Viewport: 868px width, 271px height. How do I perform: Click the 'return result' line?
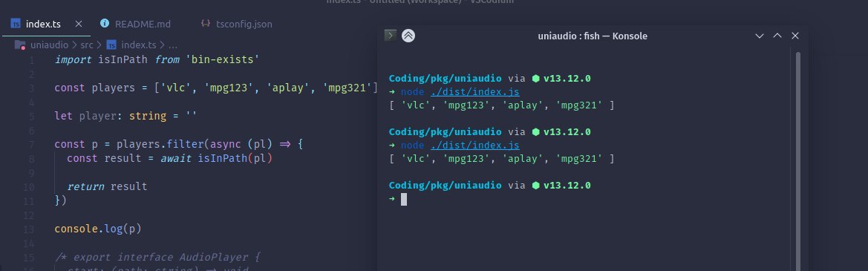coord(108,186)
